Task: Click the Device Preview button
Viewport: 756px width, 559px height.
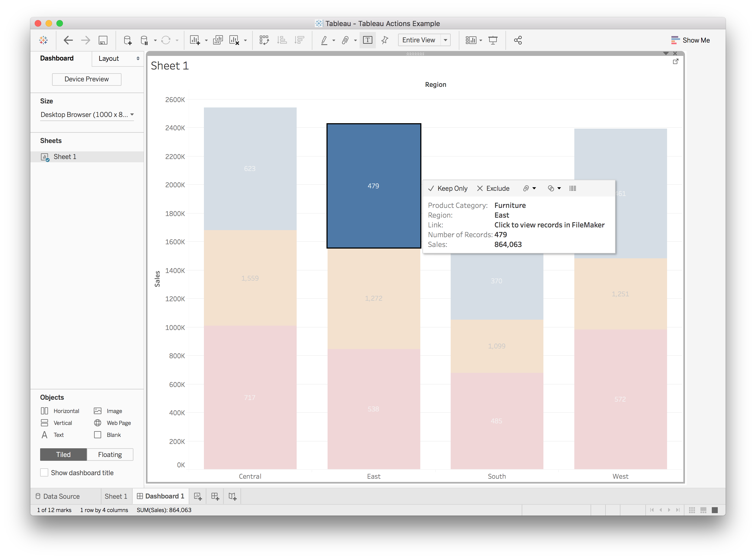Action: (x=87, y=79)
